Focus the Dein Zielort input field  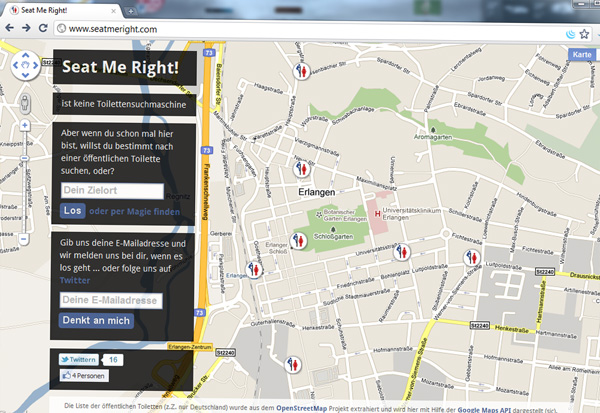(x=112, y=191)
